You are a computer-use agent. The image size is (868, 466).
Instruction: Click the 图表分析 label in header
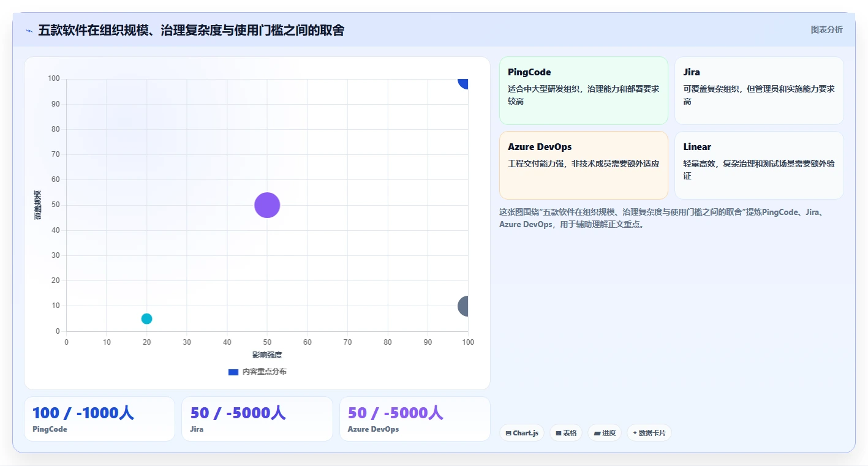coord(826,29)
